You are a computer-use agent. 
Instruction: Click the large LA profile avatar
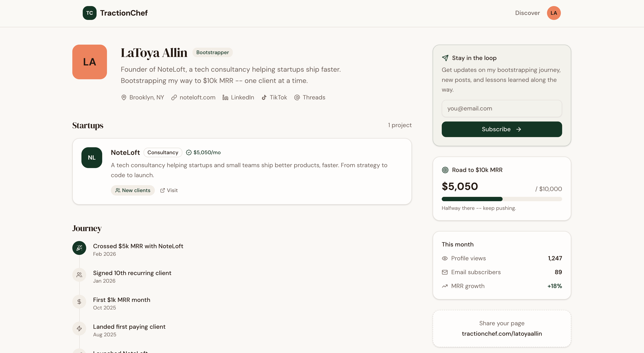(89, 62)
